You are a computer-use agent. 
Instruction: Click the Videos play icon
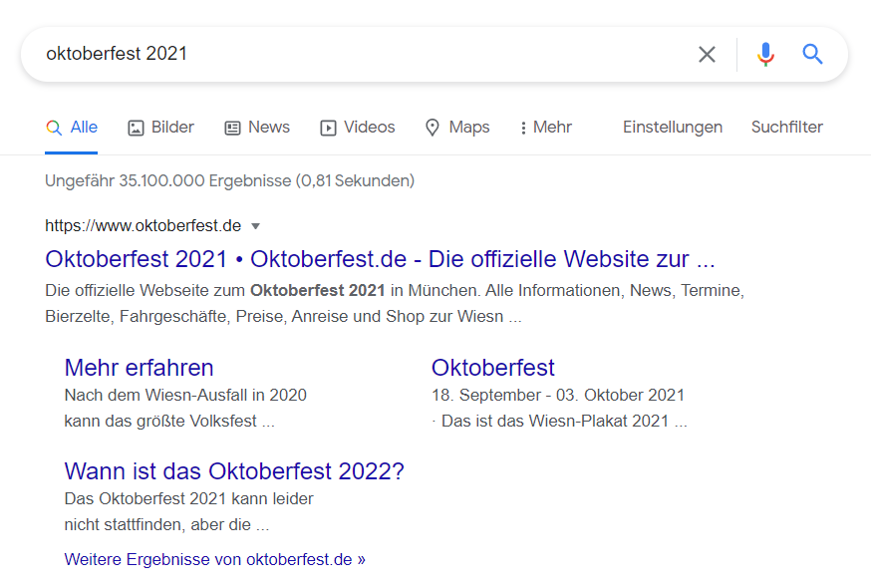[x=328, y=128]
